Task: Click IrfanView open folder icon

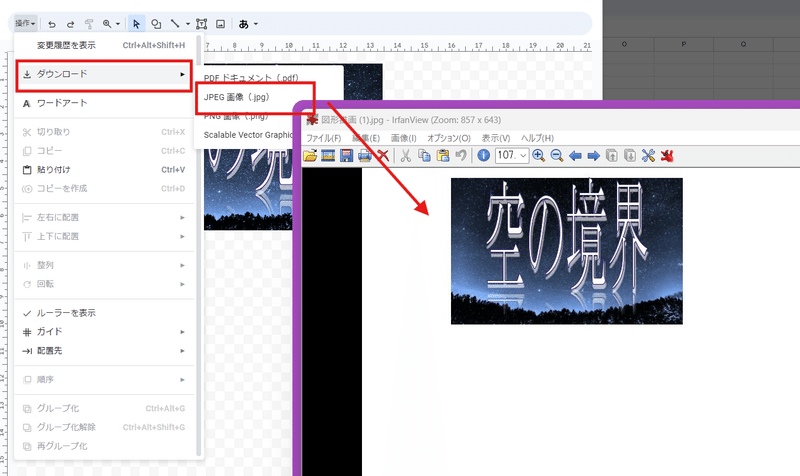Action: pos(310,156)
